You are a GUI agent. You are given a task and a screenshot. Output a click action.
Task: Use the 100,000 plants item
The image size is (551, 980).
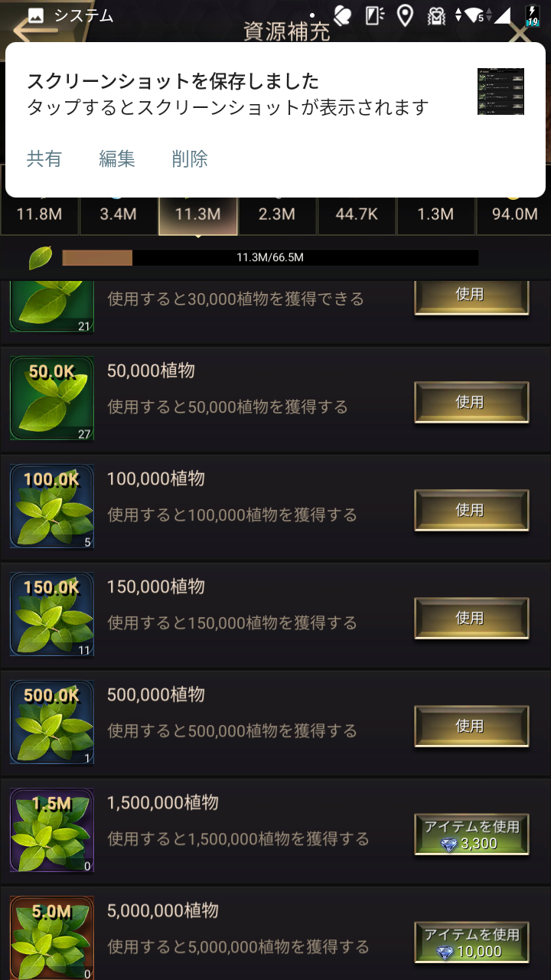click(471, 510)
